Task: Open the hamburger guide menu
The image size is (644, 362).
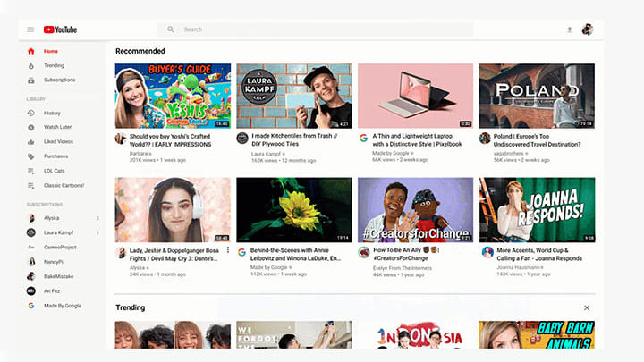Action: [x=30, y=29]
